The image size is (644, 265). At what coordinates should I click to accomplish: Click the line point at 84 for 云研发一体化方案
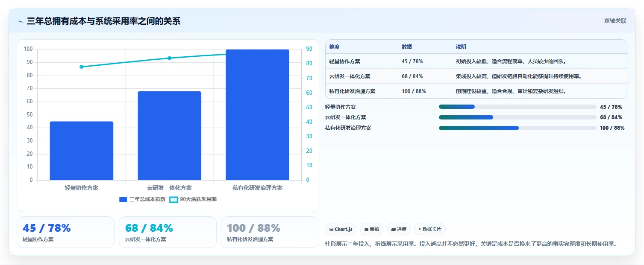click(x=169, y=58)
